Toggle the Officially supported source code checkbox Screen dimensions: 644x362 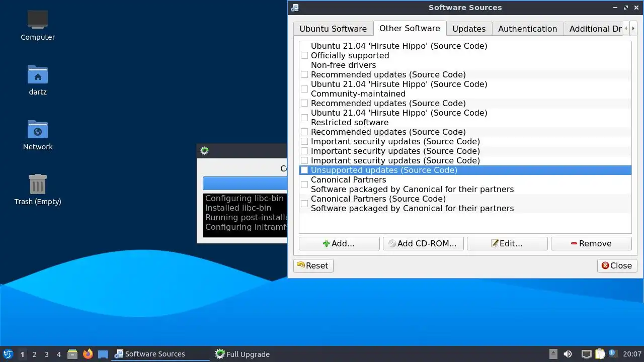[304, 55]
